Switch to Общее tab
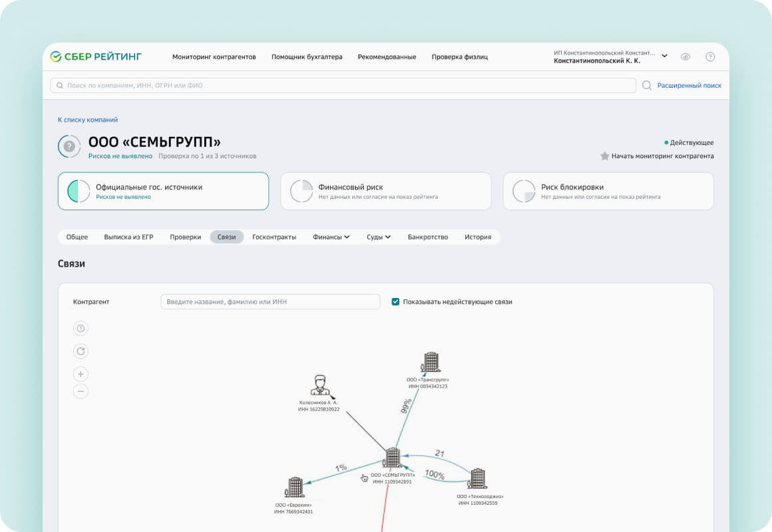The width and height of the screenshot is (772, 532). point(77,237)
